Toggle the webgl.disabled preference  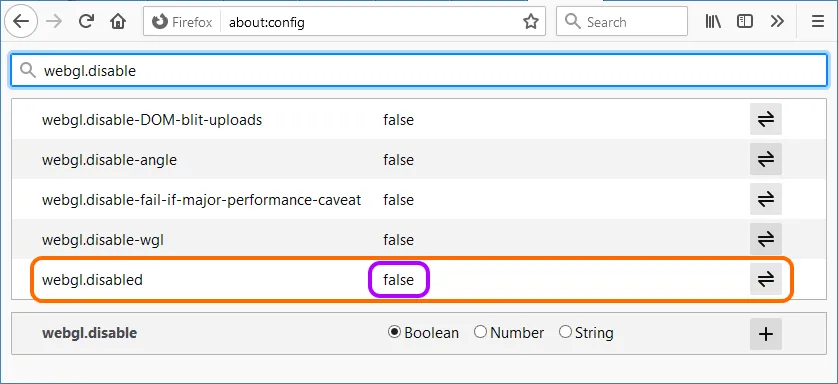pyautogui.click(x=766, y=279)
